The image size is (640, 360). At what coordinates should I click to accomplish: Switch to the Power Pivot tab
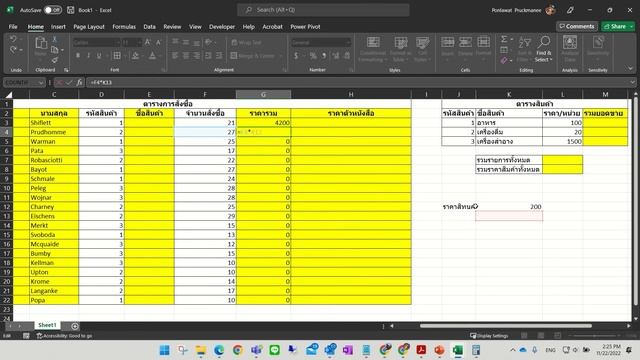[x=305, y=27]
